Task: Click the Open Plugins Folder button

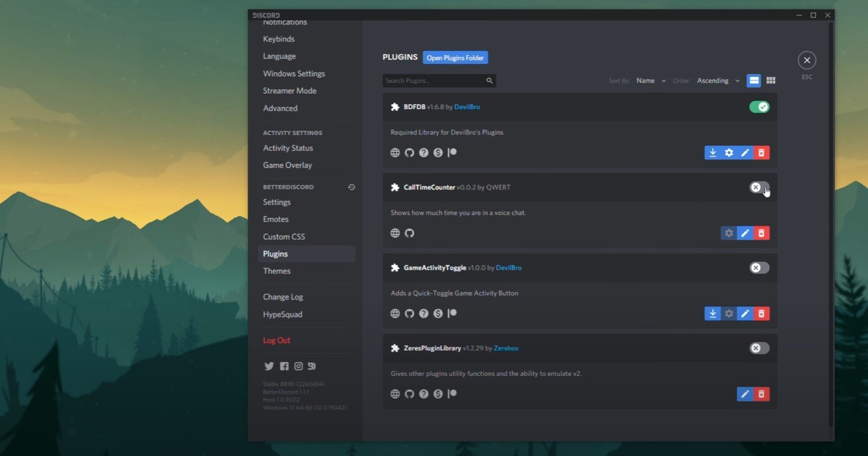Action: click(x=455, y=57)
